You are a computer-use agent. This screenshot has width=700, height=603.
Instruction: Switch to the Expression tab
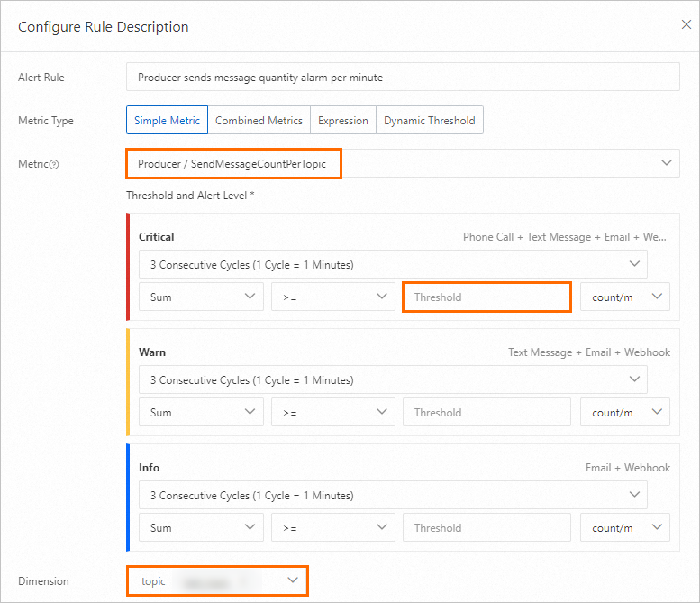coord(343,121)
